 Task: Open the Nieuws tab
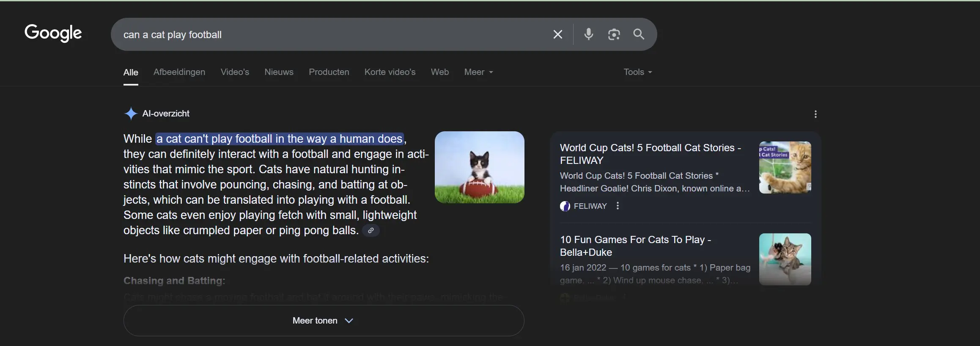coord(279,72)
